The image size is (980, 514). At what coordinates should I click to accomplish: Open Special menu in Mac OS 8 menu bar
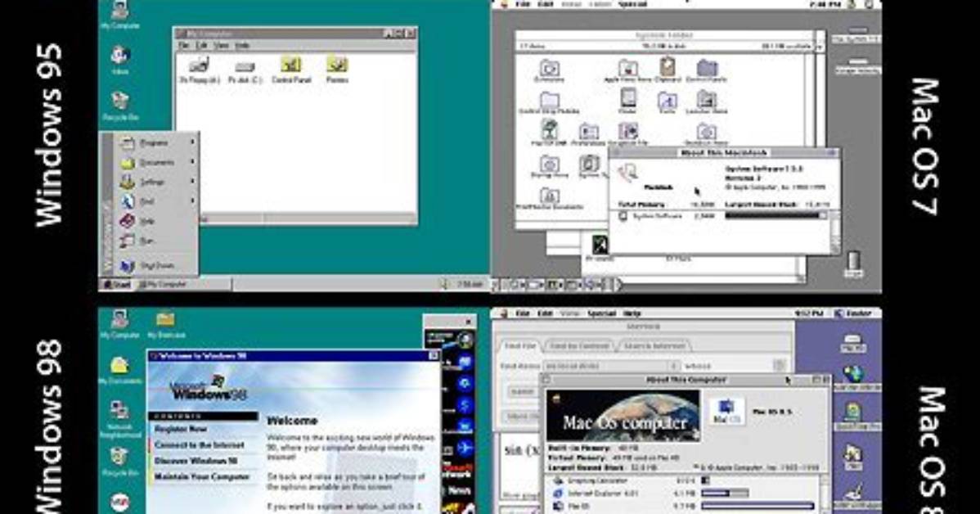click(601, 313)
